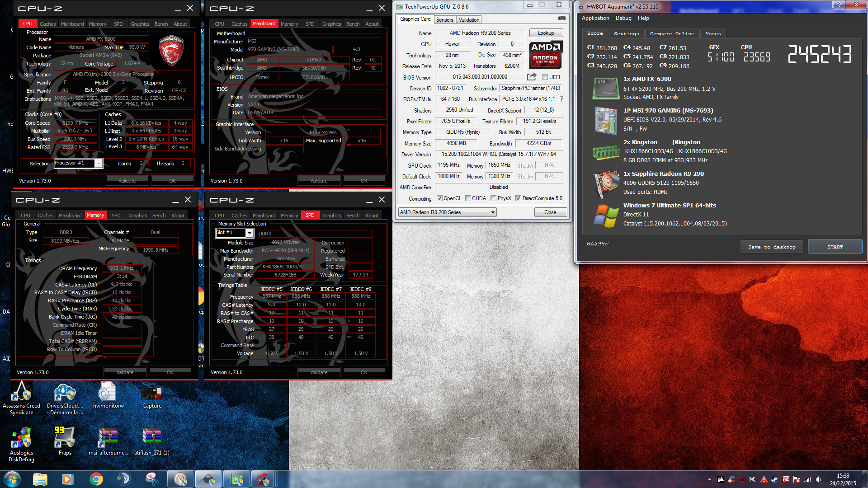Click the Windows logo icon in Aquamark
This screenshot has width=868, height=488.
point(606,215)
